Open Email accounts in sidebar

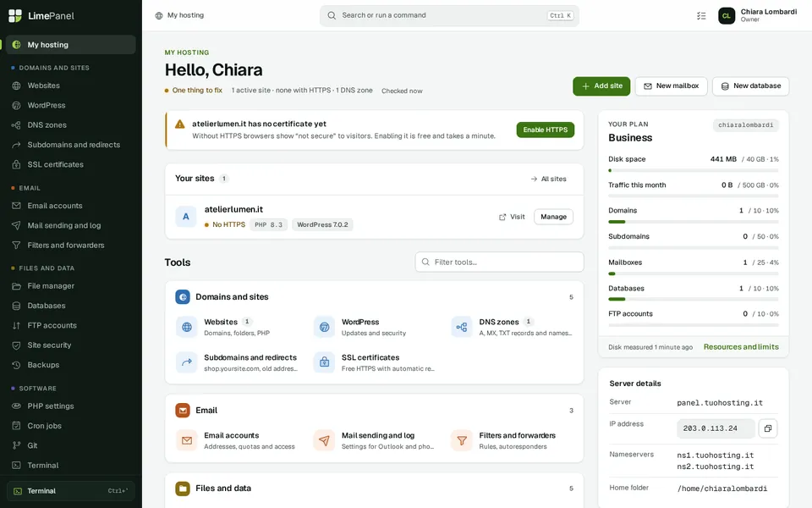point(71,206)
